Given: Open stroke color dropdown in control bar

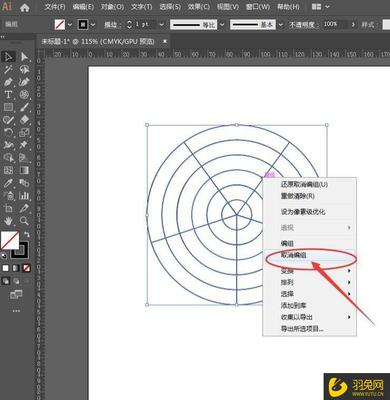Looking at the screenshot, I should (93, 25).
